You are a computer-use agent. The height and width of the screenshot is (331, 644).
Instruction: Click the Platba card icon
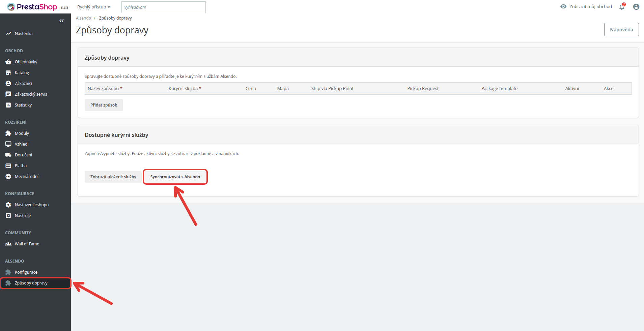8,166
